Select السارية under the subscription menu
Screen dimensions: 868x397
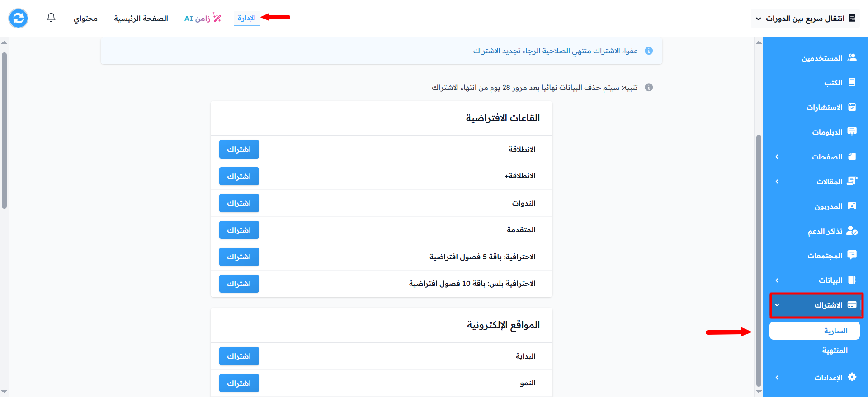815,331
